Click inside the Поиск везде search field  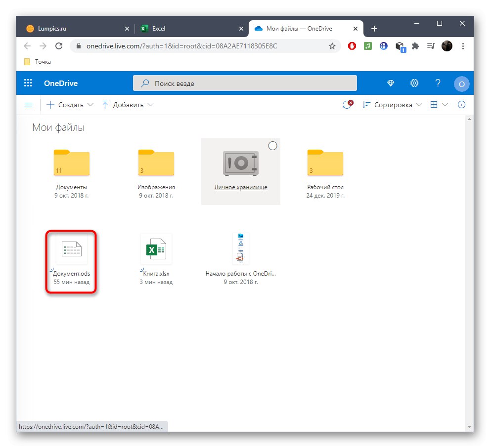[245, 83]
